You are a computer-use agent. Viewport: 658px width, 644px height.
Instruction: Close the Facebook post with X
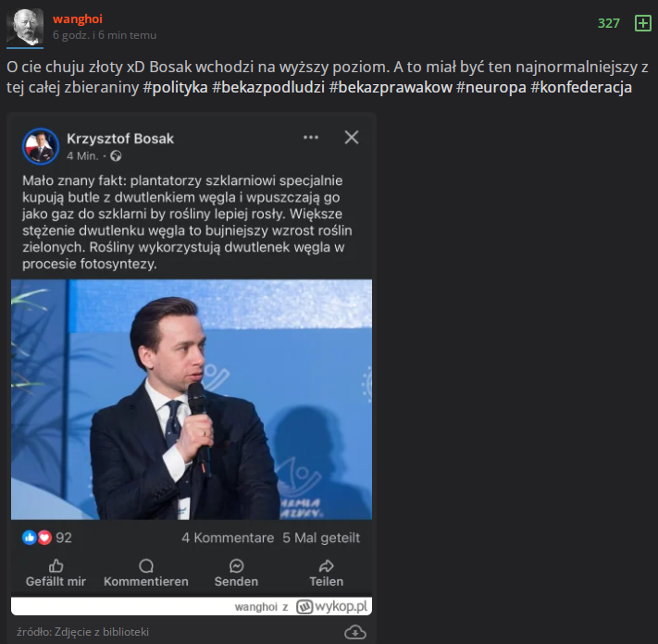tap(352, 137)
